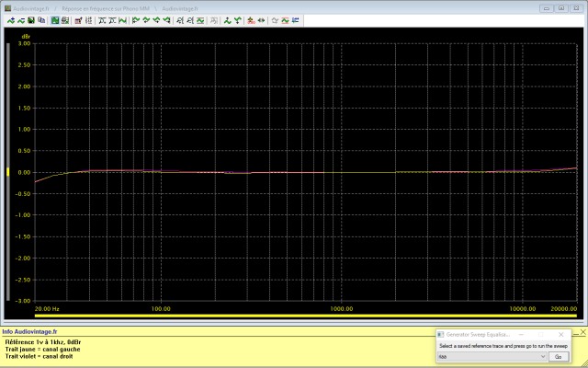Click the green trace square icon after scale icons

[122, 20]
